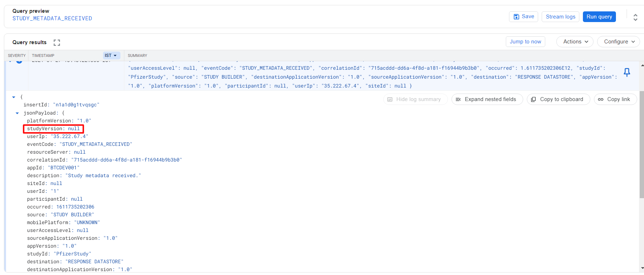
Task: Click the Expand nested fields icon
Action: coord(458,100)
